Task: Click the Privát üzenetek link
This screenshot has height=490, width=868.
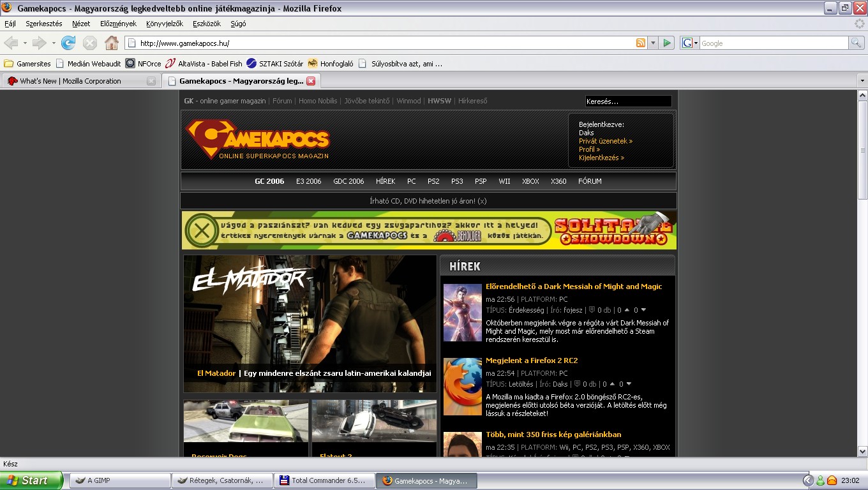Action: (x=606, y=141)
